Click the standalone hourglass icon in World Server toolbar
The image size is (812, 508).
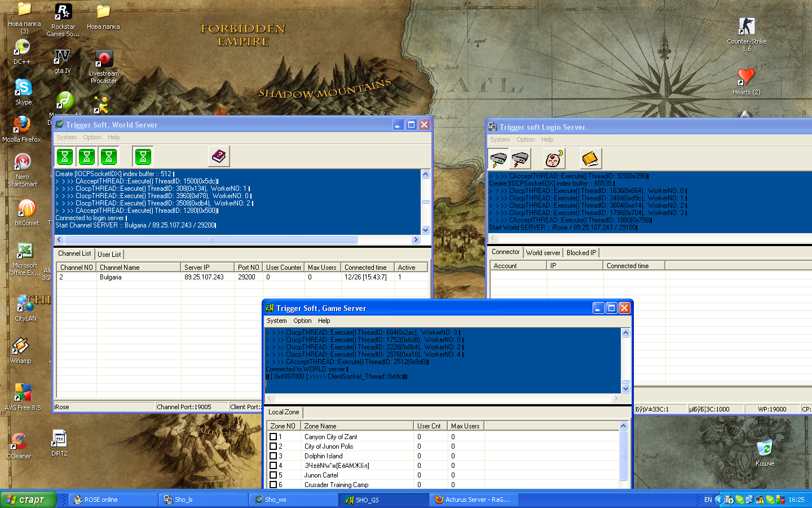[143, 156]
